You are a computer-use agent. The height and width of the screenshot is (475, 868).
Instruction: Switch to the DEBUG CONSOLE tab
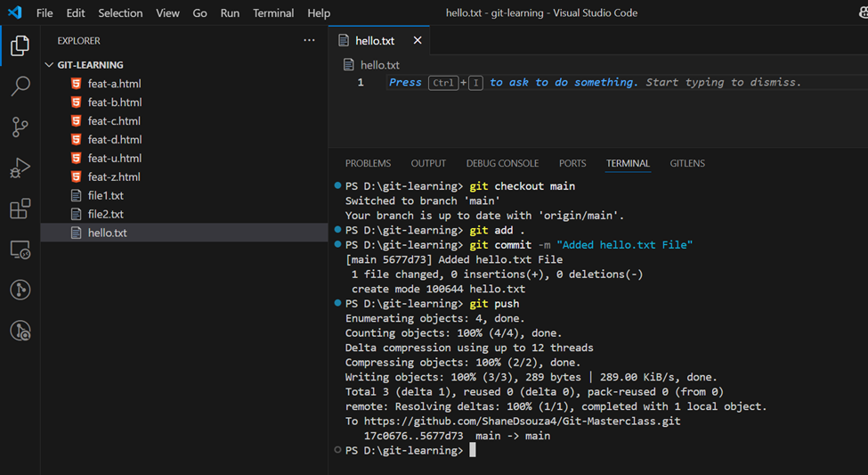[502, 163]
